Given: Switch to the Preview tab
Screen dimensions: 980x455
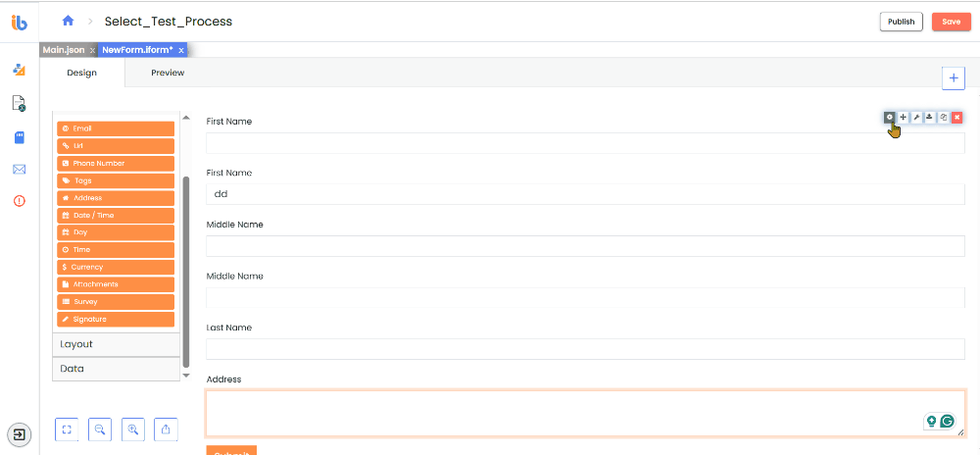Looking at the screenshot, I should (x=168, y=73).
